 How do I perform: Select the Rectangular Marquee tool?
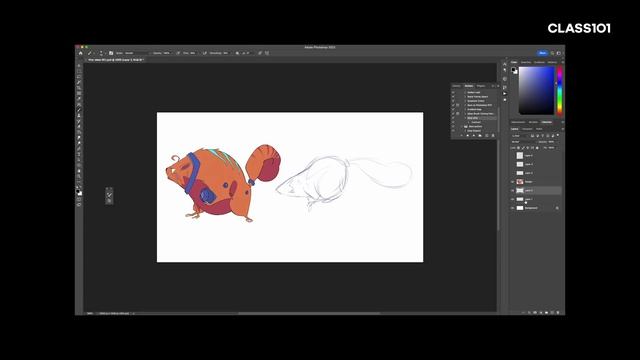click(79, 71)
